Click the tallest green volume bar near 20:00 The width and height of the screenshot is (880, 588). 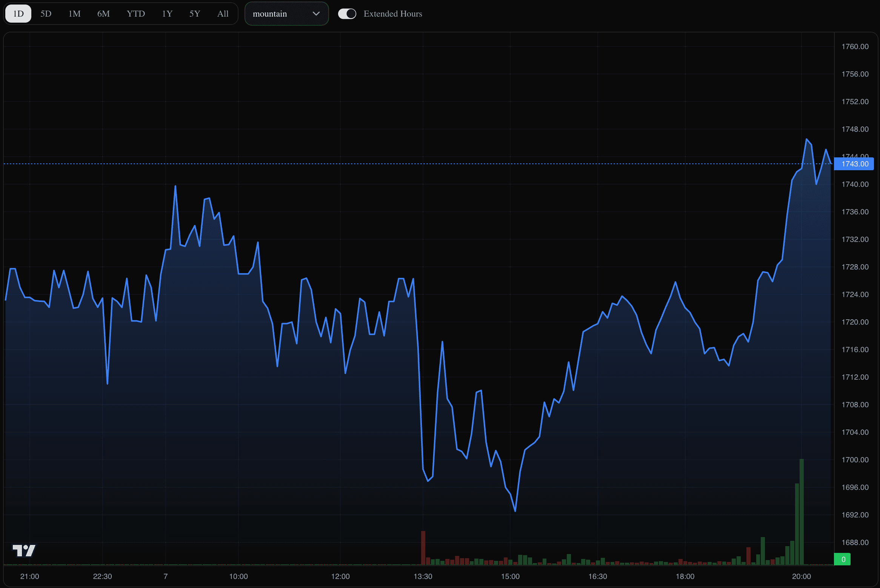[802, 512]
